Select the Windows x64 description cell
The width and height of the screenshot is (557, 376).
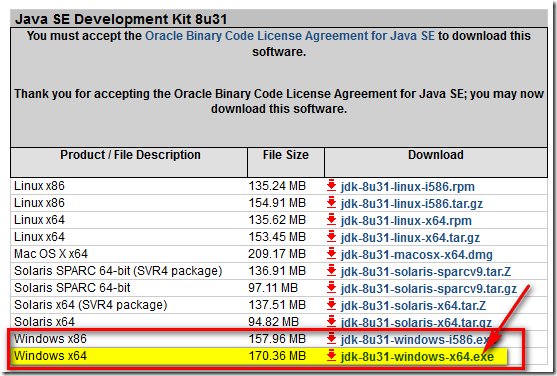pos(50,356)
